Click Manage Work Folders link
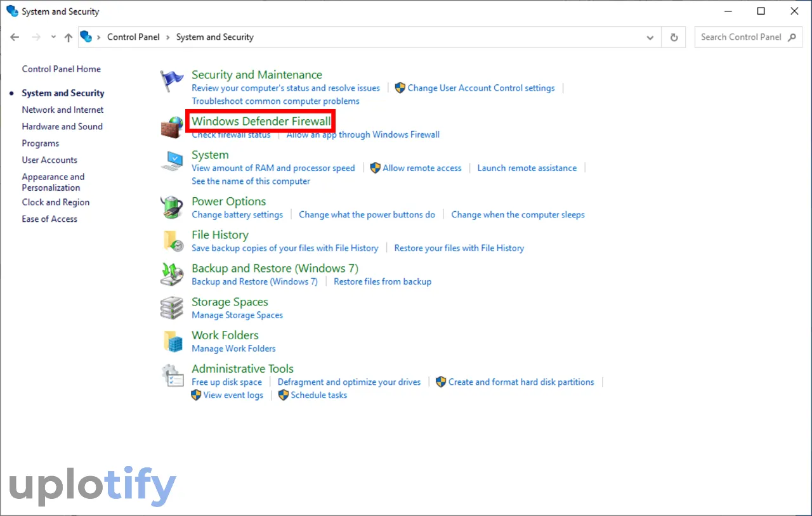 pyautogui.click(x=233, y=348)
